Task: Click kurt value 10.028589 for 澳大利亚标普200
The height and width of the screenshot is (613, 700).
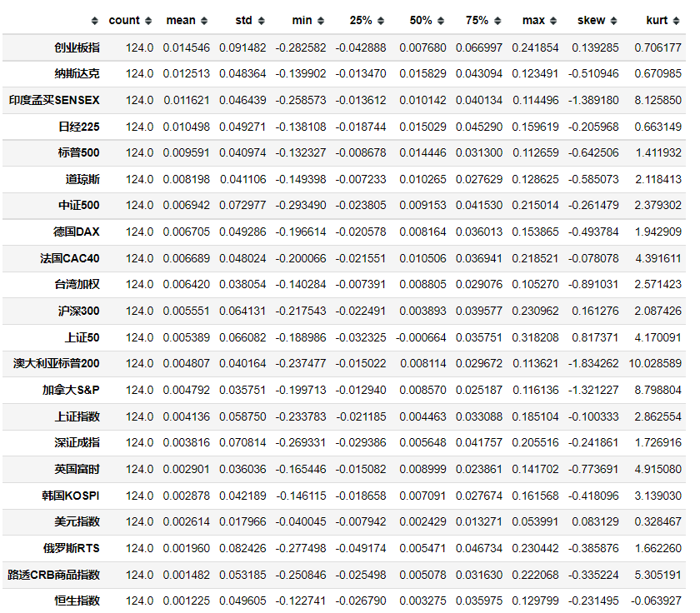Action: (x=655, y=364)
